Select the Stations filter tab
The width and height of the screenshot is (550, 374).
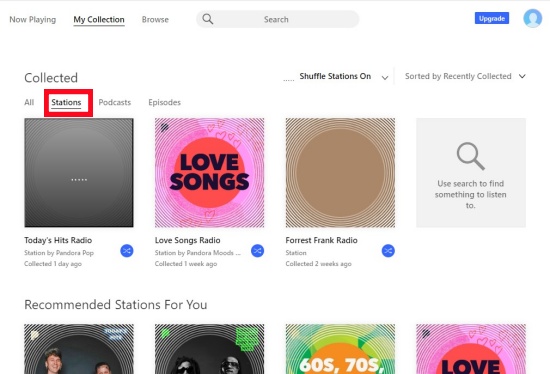pos(66,102)
